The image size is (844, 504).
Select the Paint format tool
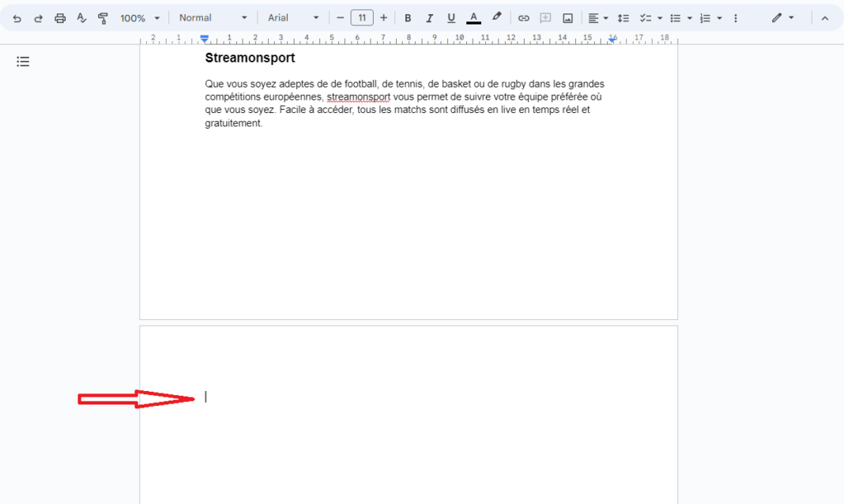tap(103, 17)
